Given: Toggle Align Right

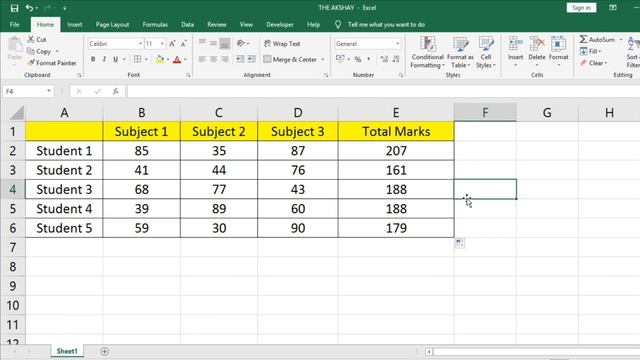Looking at the screenshot, I should click(224, 59).
